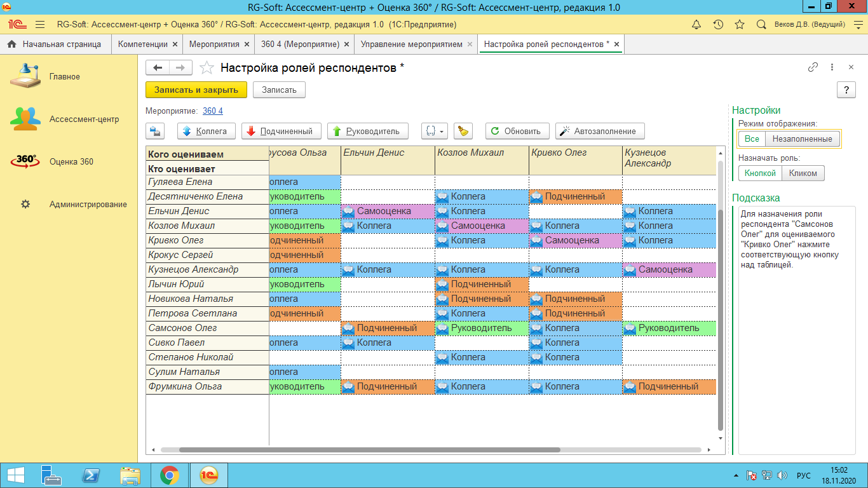
Task: Open the Оценка 360 section
Action: point(71,161)
